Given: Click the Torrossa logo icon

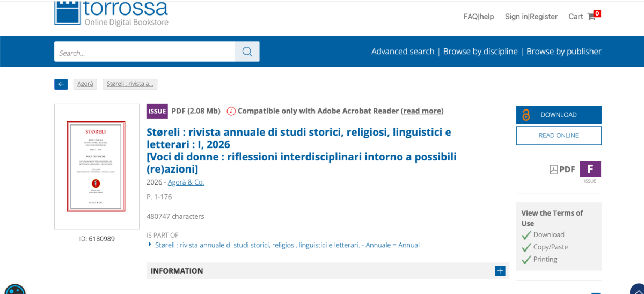Looking at the screenshot, I should pos(67,13).
